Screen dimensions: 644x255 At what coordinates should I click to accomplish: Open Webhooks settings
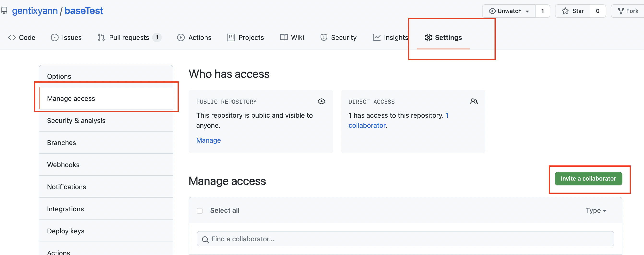[106, 164]
